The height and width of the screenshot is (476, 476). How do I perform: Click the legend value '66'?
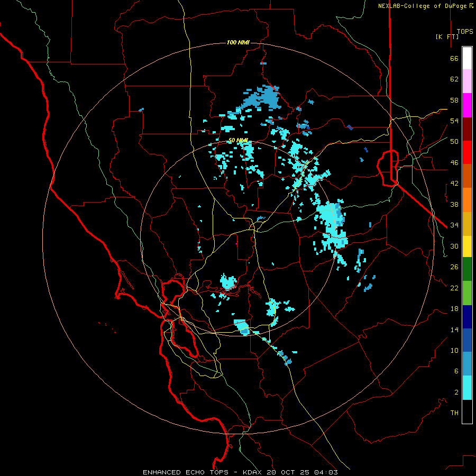pos(454,59)
